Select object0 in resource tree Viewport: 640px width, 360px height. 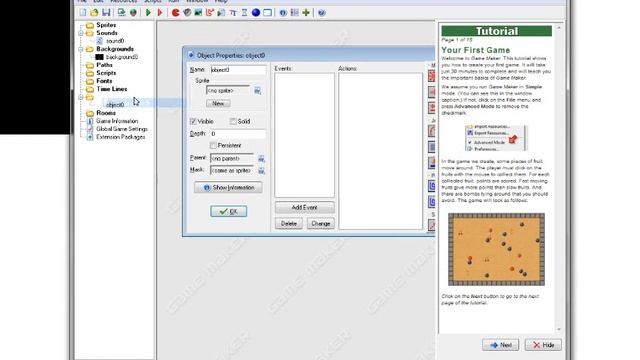[115, 105]
